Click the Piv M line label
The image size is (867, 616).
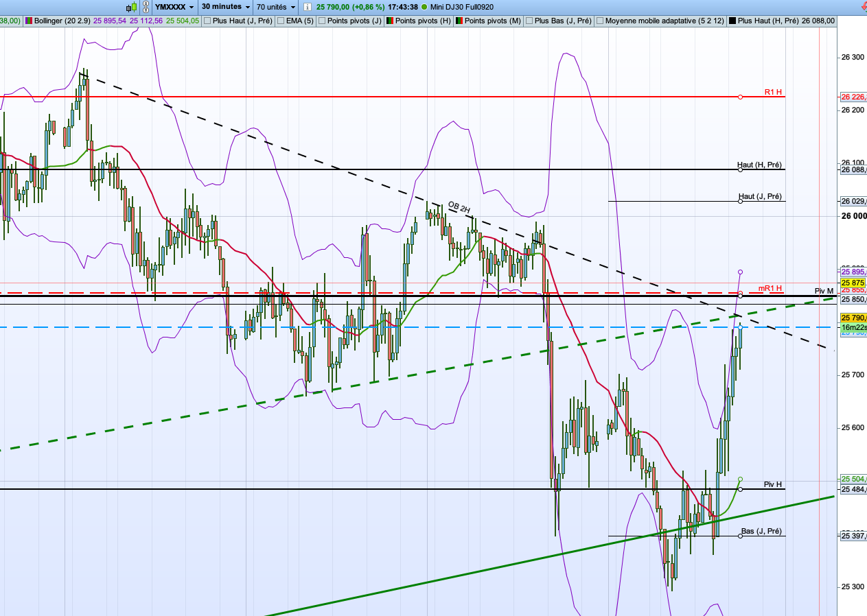(x=824, y=291)
